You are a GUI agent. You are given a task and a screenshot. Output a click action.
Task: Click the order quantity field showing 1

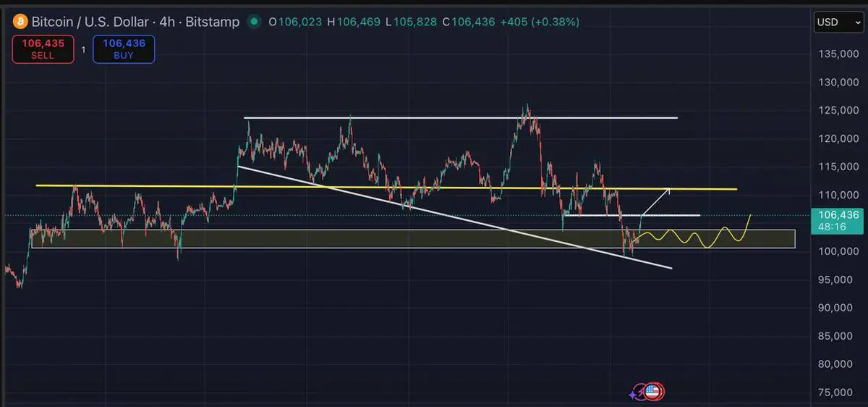pos(83,49)
